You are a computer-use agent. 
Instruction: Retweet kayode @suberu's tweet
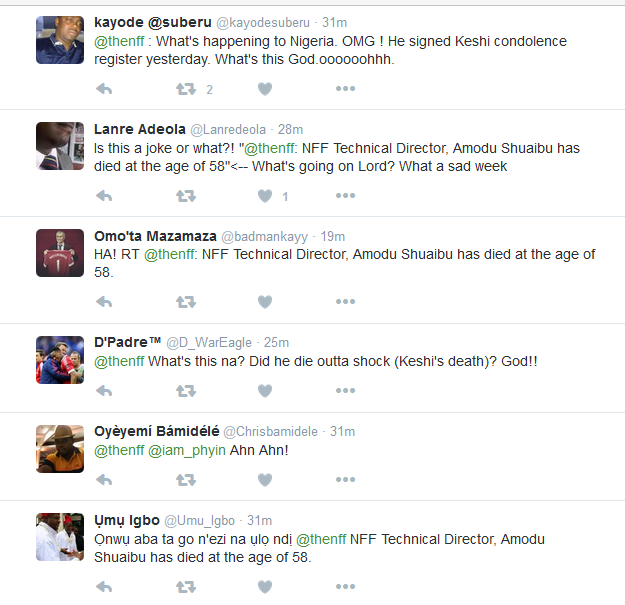pyautogui.click(x=186, y=89)
